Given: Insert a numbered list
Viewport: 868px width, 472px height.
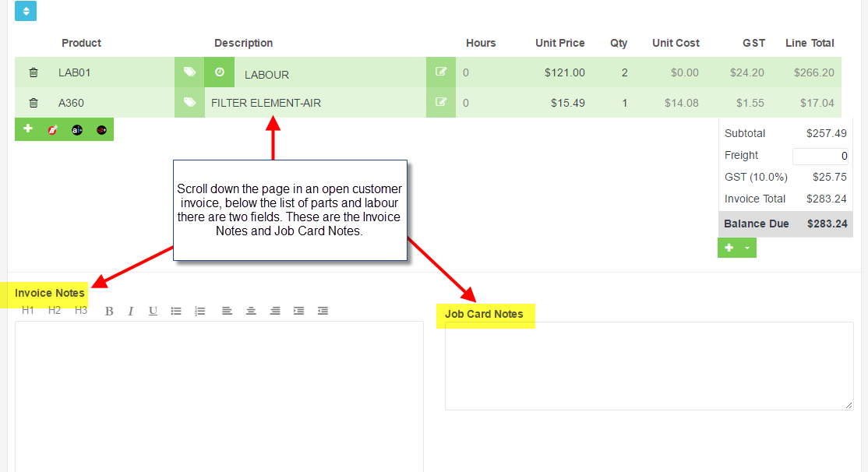Looking at the screenshot, I should [x=199, y=311].
